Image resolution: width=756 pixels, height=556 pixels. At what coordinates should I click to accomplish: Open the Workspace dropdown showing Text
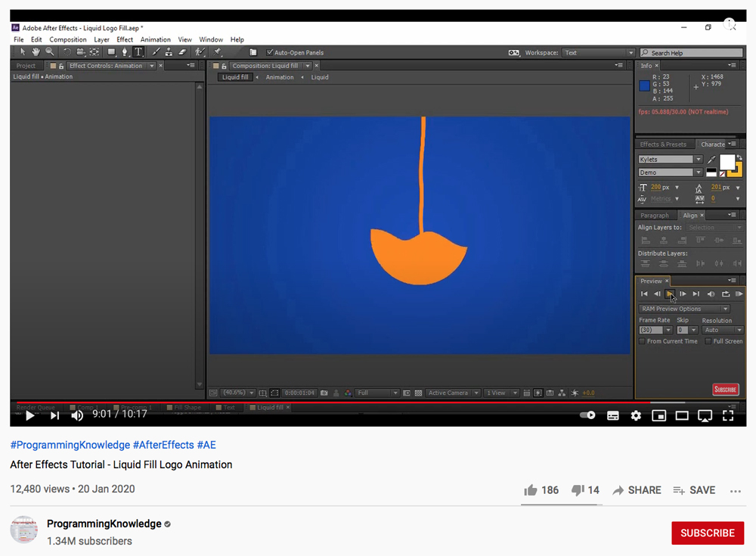coord(598,53)
